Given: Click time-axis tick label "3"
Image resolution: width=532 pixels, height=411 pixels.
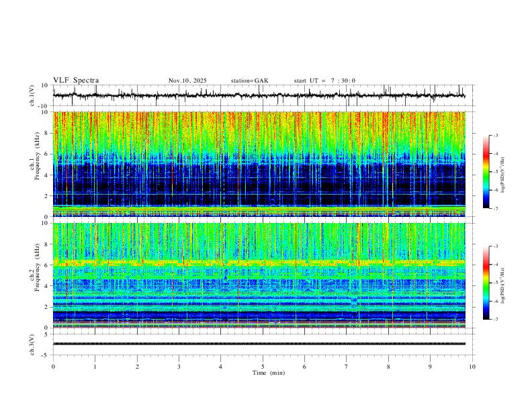Looking at the screenshot, I should click(x=179, y=367).
